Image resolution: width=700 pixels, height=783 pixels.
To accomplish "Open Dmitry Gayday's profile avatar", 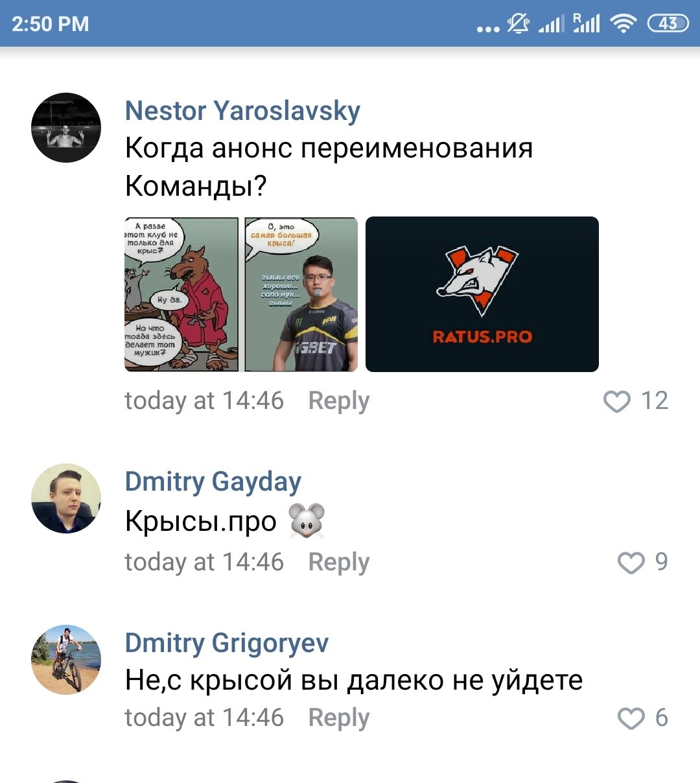I will click(66, 498).
